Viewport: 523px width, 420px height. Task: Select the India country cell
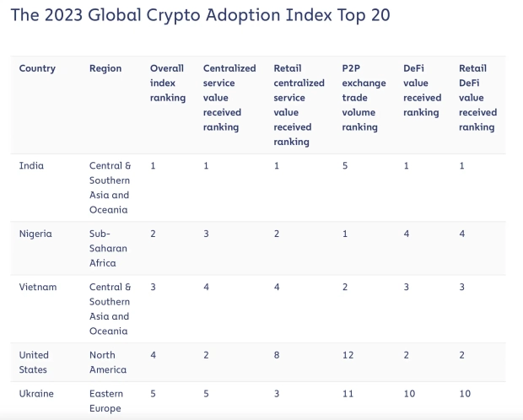(x=31, y=165)
